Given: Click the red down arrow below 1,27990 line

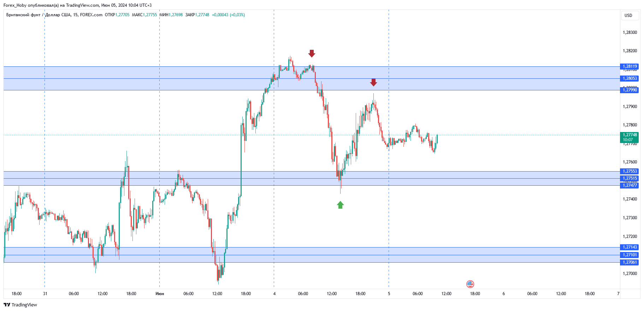Looking at the screenshot, I should [373, 83].
